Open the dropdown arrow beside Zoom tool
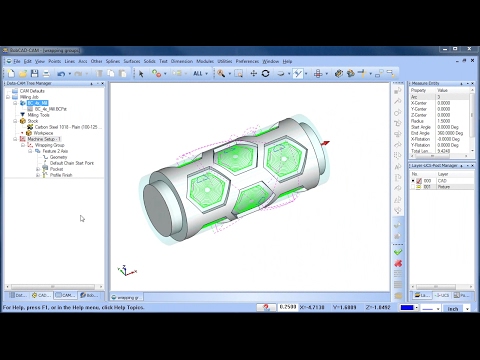This screenshot has height=360, width=480. pyautogui.click(x=229, y=74)
